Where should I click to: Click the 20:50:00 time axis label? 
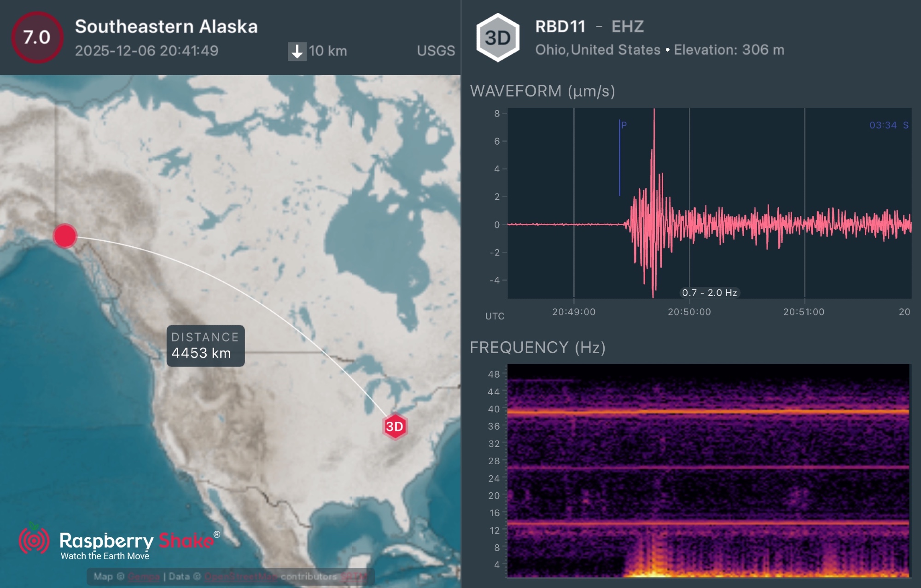(x=689, y=312)
